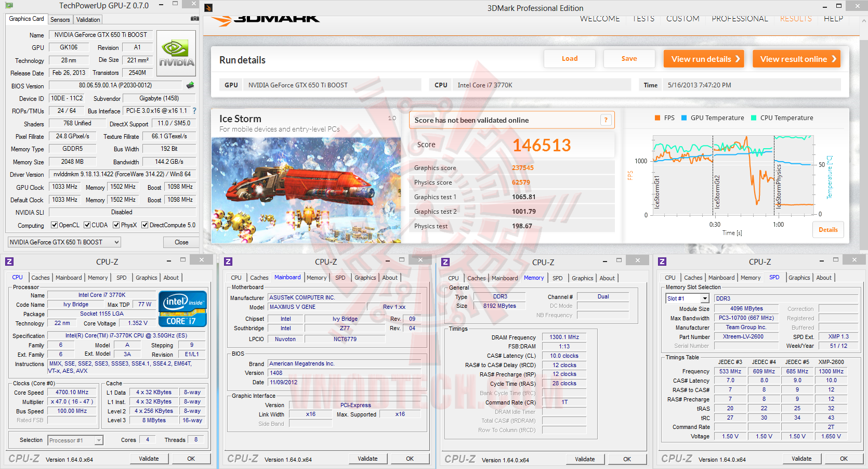Click the Bus Interface question mark icon
Image resolution: width=868 pixels, height=469 pixels.
pyautogui.click(x=194, y=111)
